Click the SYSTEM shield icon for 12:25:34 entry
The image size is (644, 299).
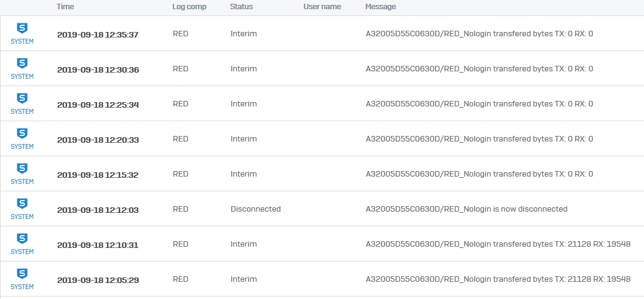(22, 98)
